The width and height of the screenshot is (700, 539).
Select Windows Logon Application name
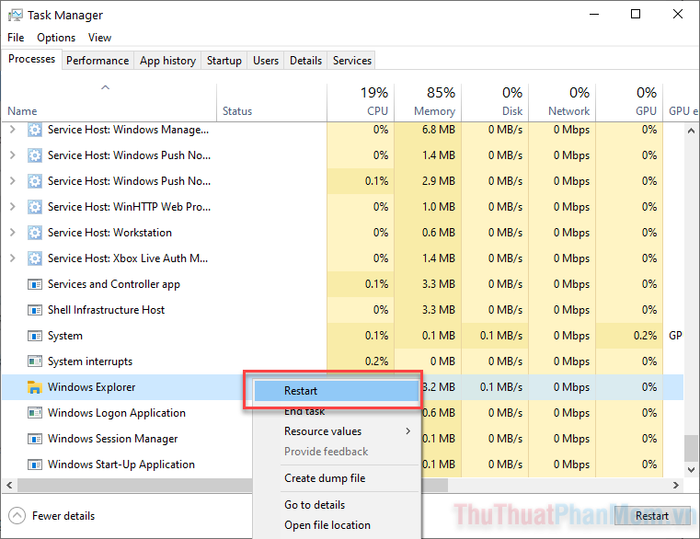[117, 413]
